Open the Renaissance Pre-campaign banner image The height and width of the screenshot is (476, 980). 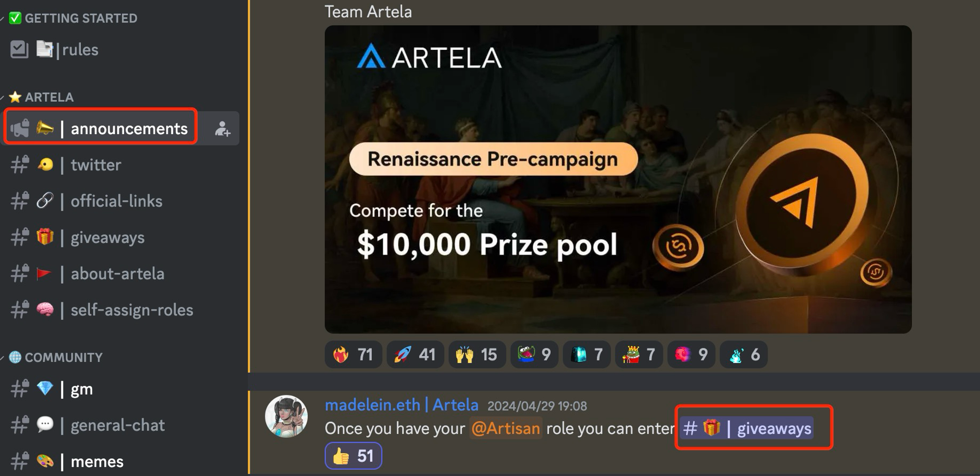(618, 179)
